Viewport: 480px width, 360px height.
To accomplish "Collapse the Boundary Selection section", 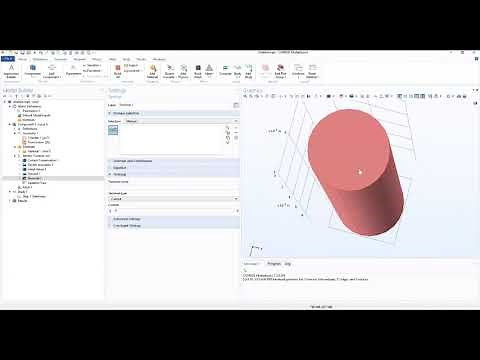I will click(x=110, y=113).
